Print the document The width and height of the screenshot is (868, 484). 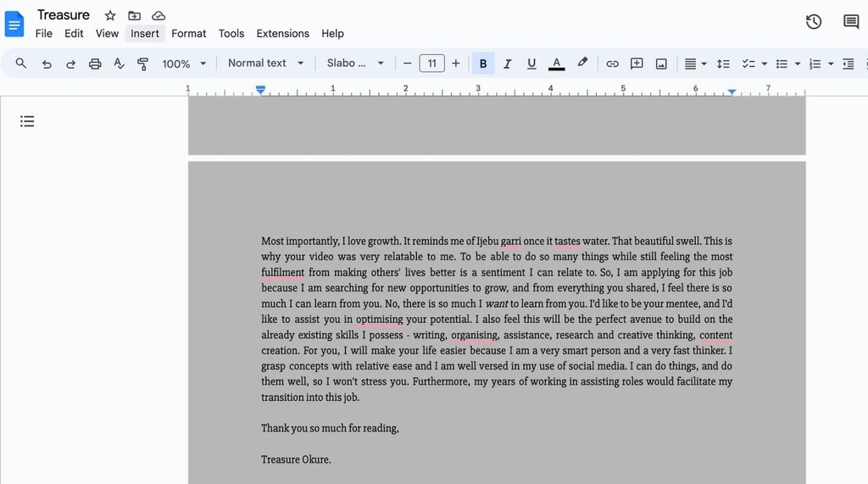(x=95, y=64)
